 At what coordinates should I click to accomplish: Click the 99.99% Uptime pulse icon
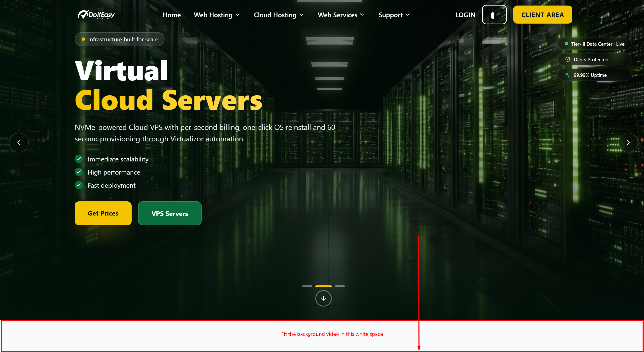[x=567, y=75]
